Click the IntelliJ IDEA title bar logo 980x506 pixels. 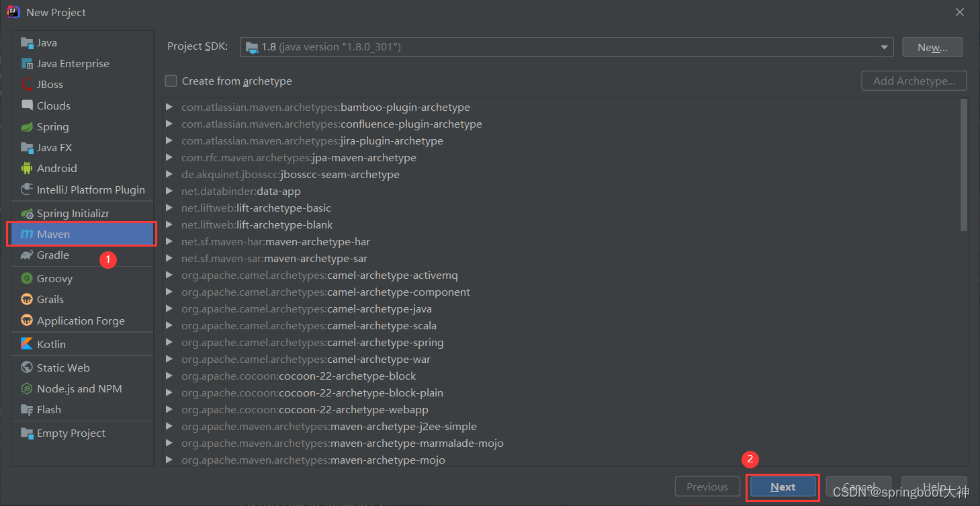[x=13, y=12]
